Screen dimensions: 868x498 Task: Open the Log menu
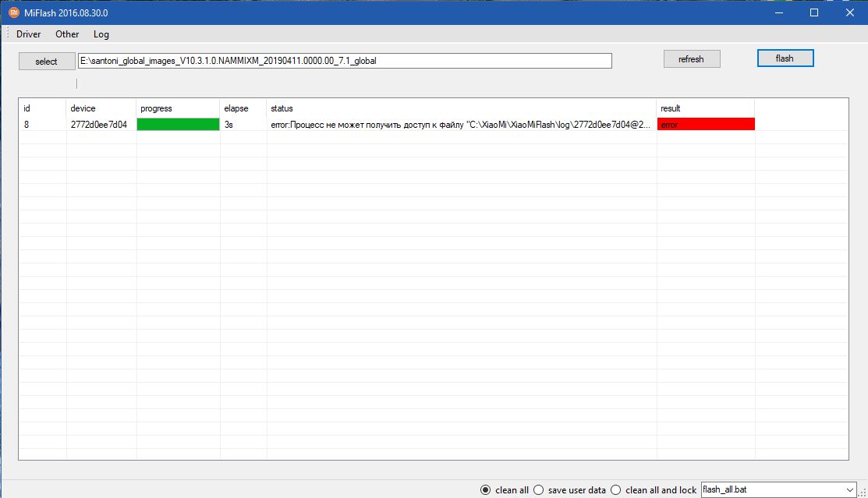101,34
